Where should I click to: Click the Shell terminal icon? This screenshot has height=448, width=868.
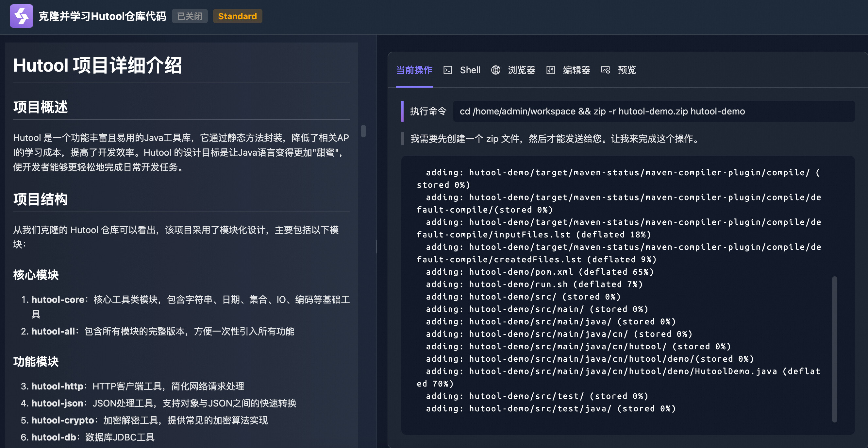(x=447, y=70)
